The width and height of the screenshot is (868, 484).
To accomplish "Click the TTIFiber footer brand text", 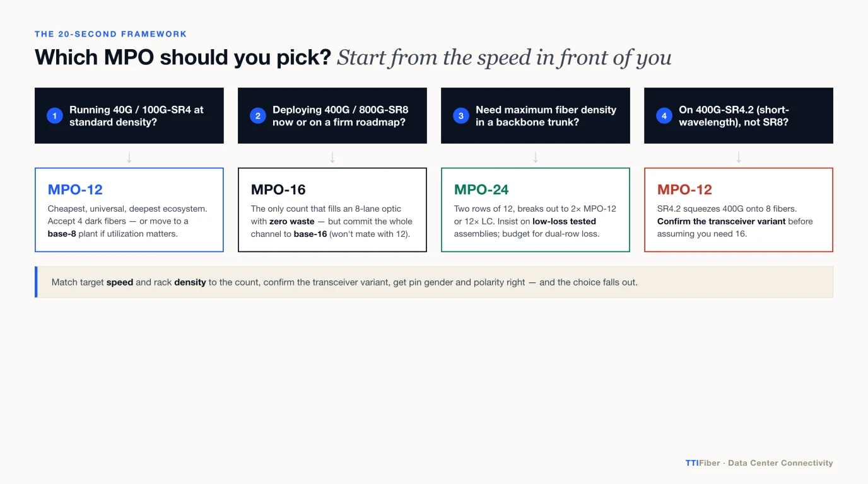I will 703,463.
